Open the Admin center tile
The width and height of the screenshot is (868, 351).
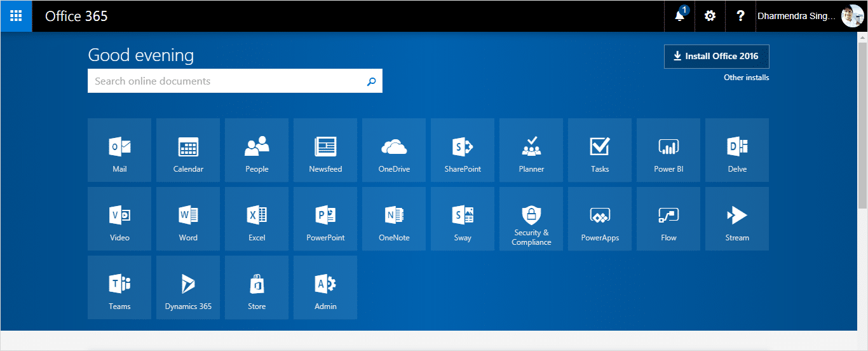(x=325, y=287)
